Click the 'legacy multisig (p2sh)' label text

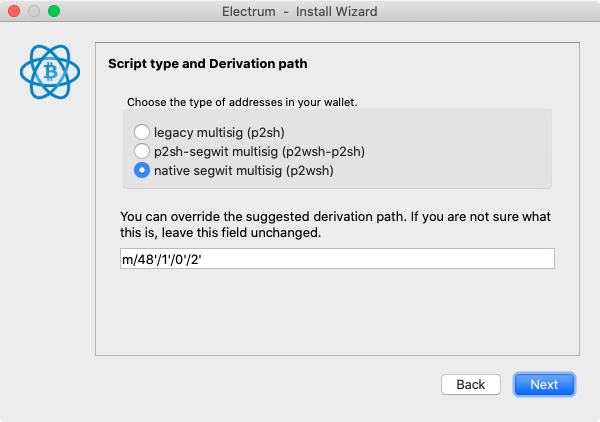pyautogui.click(x=219, y=133)
